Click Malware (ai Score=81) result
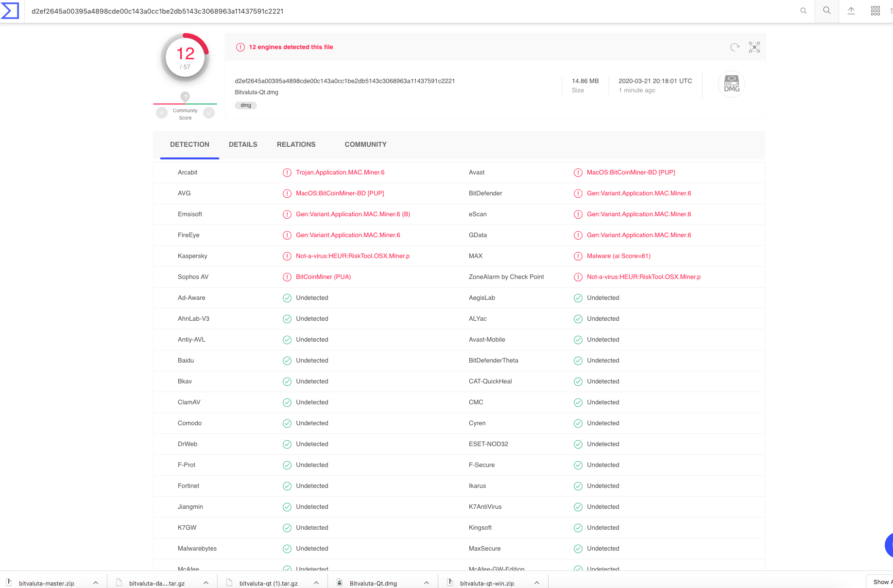 (618, 256)
